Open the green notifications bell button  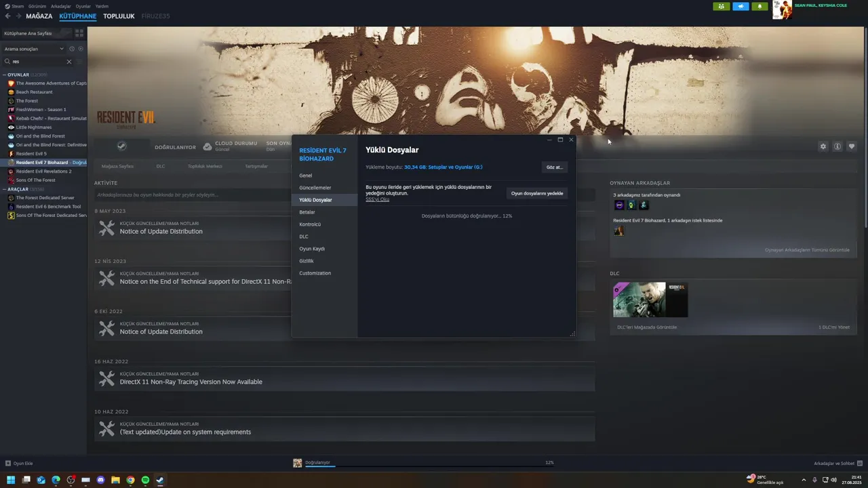point(760,6)
